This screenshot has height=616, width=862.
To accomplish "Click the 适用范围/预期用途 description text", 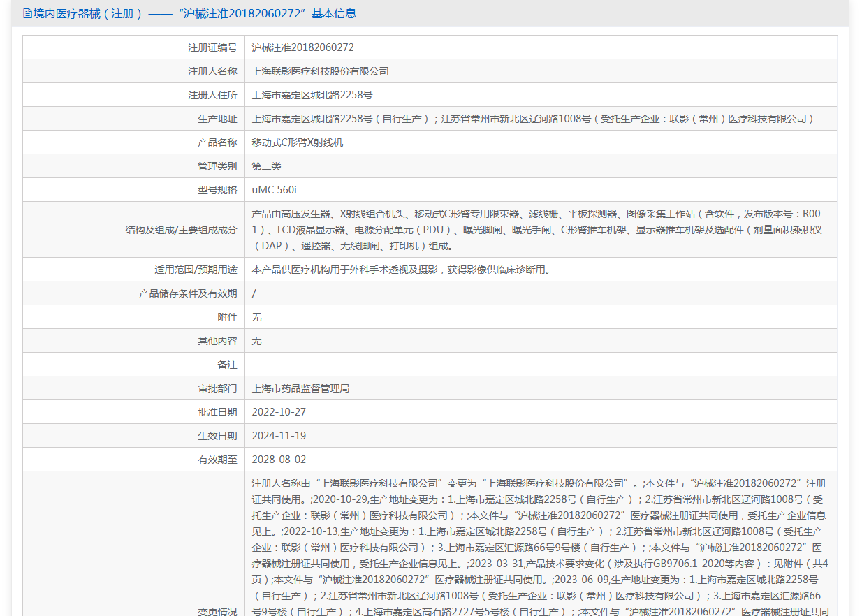I will click(400, 270).
